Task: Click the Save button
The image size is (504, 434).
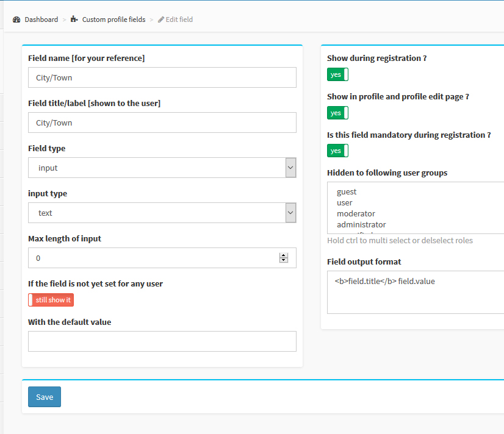Action: tap(45, 397)
